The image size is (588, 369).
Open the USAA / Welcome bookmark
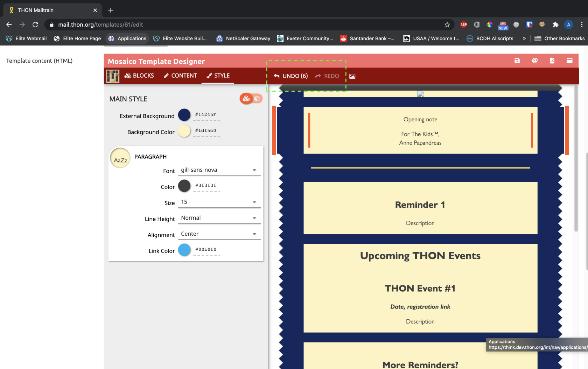tap(431, 38)
